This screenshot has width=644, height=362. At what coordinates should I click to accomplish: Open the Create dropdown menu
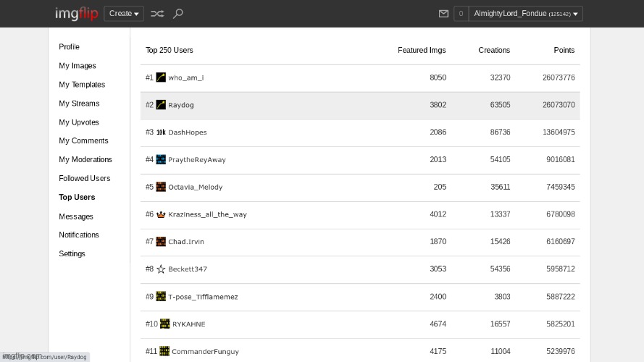point(124,14)
